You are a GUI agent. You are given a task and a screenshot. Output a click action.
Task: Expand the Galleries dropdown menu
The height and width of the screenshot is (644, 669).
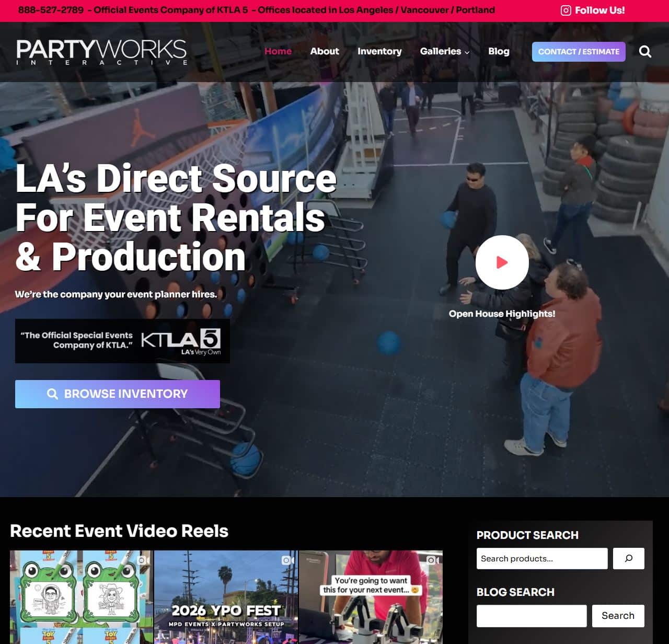coord(445,51)
